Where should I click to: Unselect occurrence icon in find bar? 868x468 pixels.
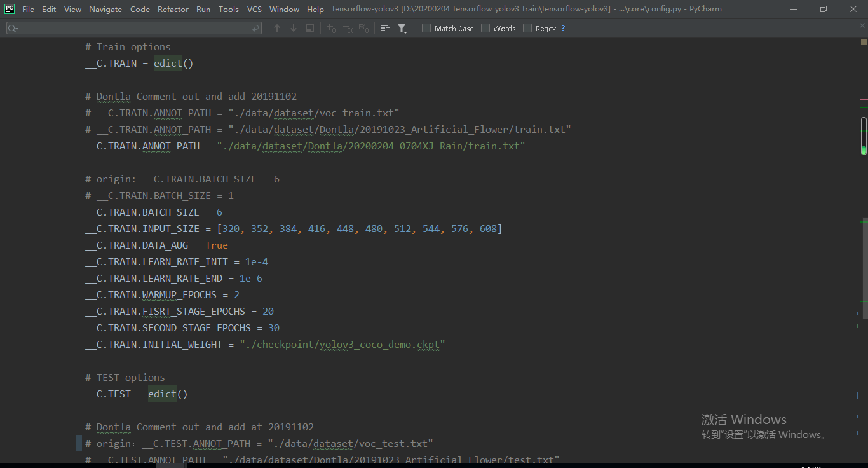348,29
